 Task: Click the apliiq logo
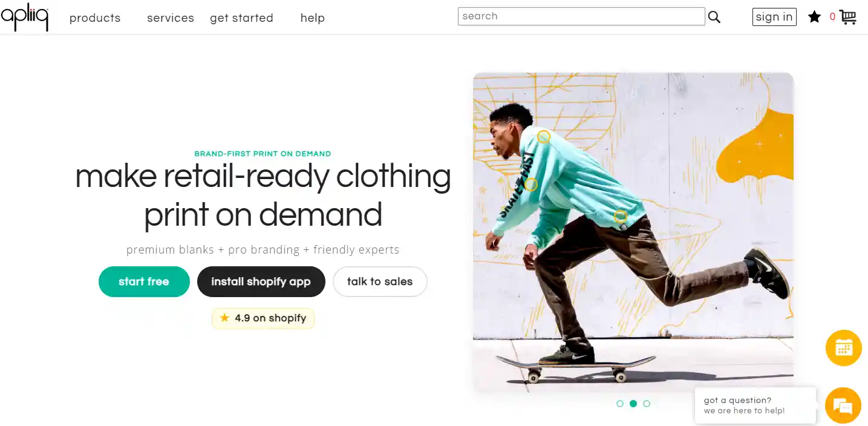click(24, 17)
